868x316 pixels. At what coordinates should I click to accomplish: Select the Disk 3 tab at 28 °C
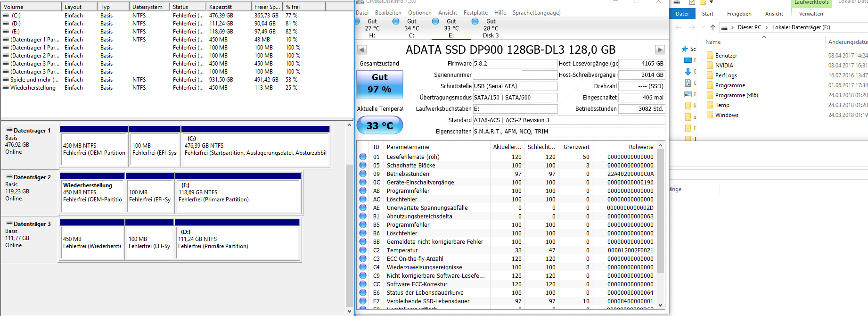pos(491,28)
